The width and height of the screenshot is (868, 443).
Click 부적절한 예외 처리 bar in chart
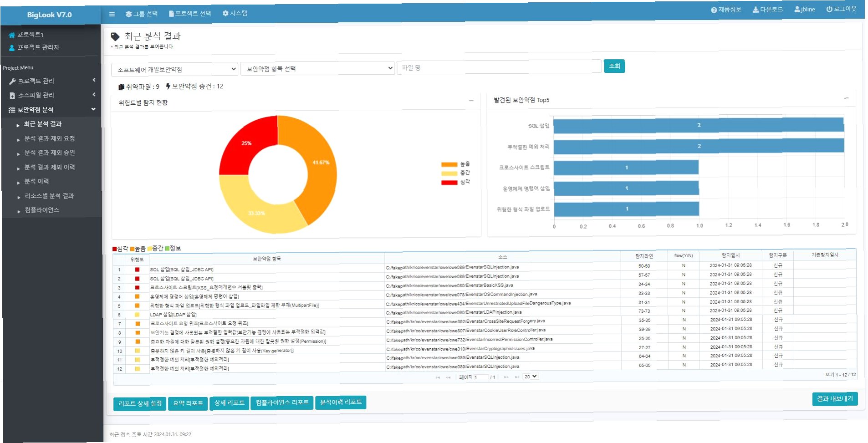tap(699, 146)
